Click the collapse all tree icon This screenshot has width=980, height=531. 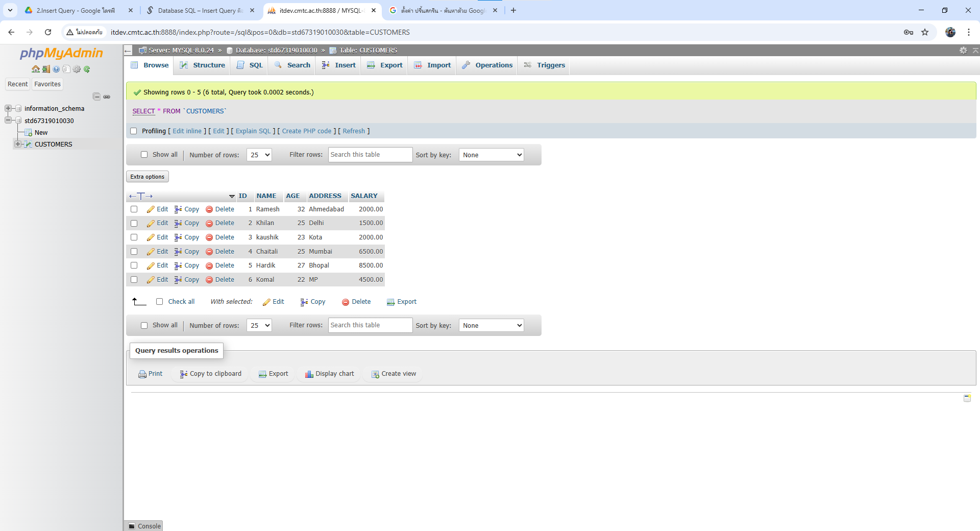click(x=96, y=96)
